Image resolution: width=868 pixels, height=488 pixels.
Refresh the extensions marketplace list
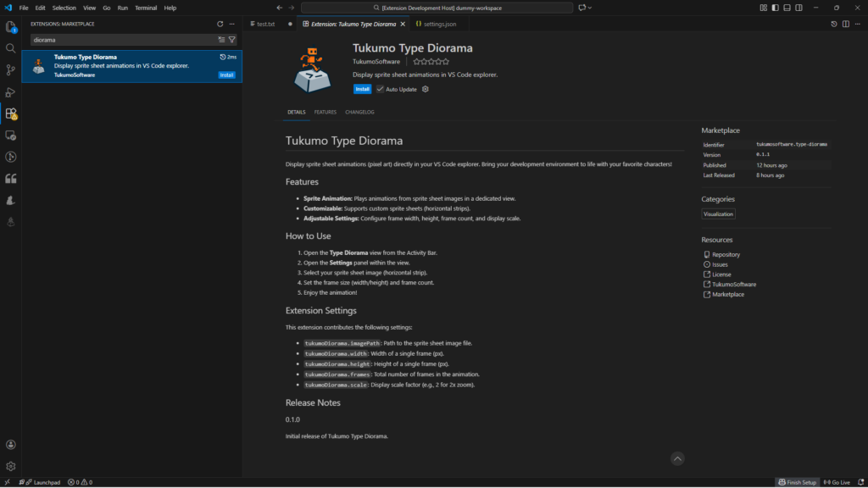(220, 24)
